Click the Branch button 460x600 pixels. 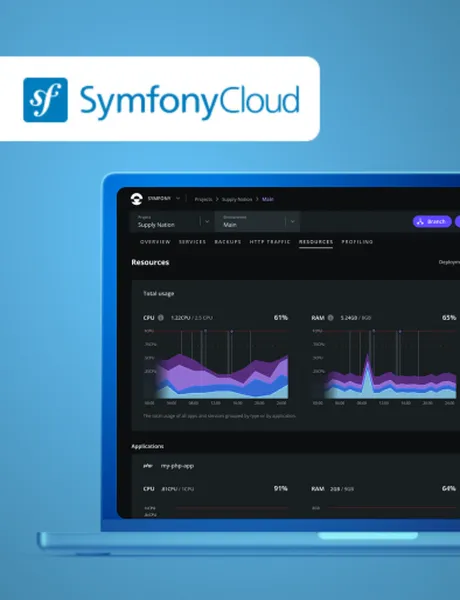[x=432, y=221]
